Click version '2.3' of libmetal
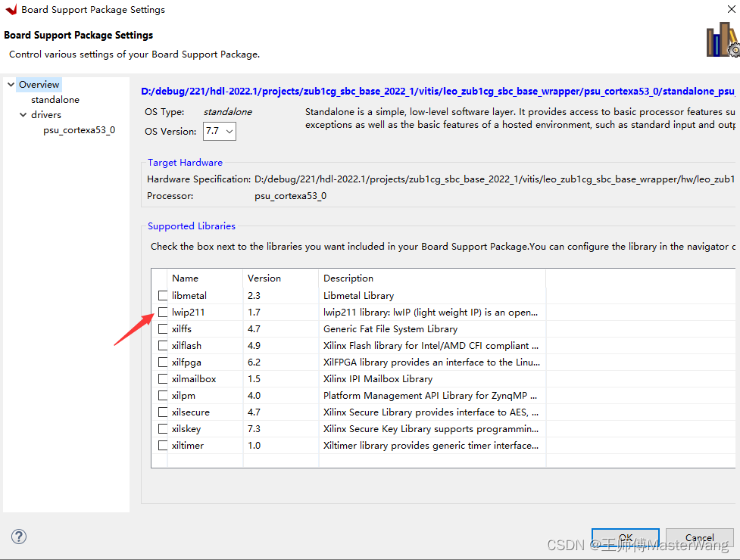The image size is (740, 560). tap(254, 296)
